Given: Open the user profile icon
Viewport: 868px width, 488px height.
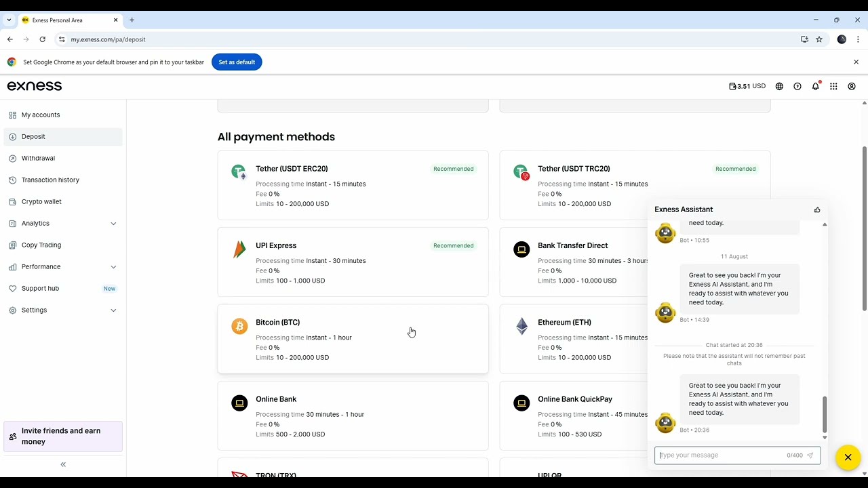Looking at the screenshot, I should click(x=852, y=87).
